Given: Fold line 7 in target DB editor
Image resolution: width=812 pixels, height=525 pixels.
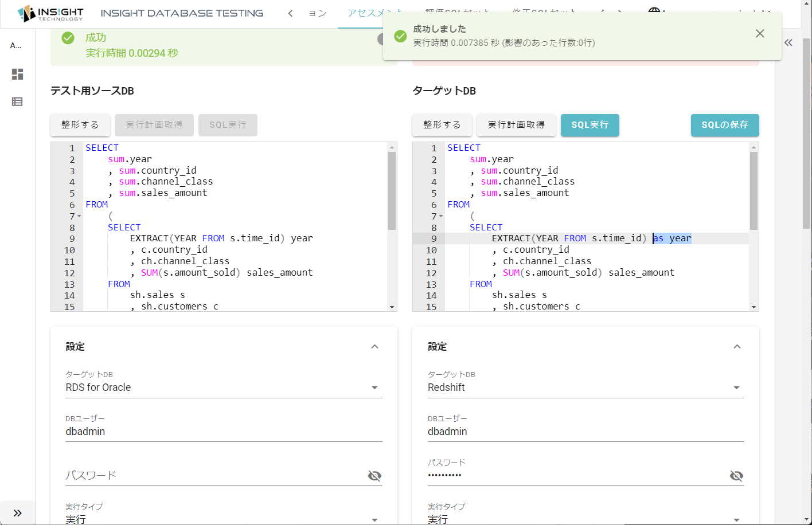Looking at the screenshot, I should pyautogui.click(x=441, y=216).
